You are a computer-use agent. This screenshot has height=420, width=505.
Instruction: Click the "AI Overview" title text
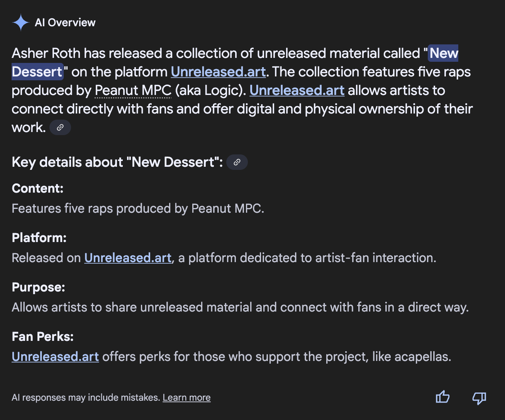point(65,22)
